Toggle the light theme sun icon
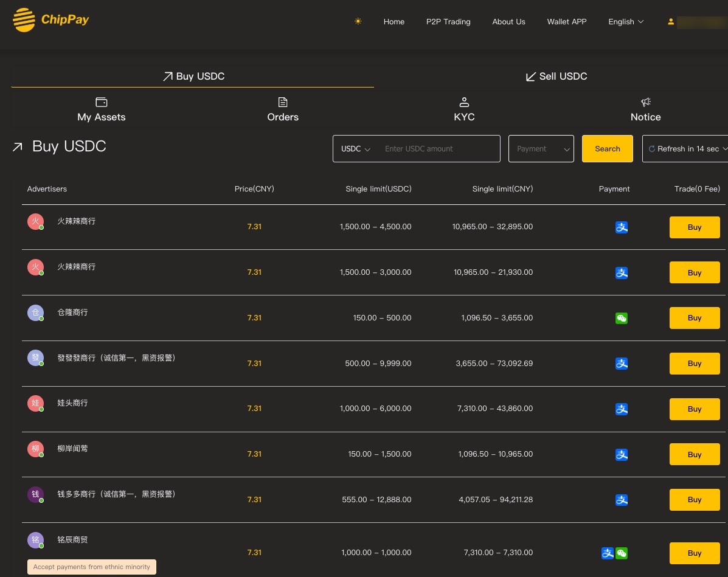 [358, 21]
